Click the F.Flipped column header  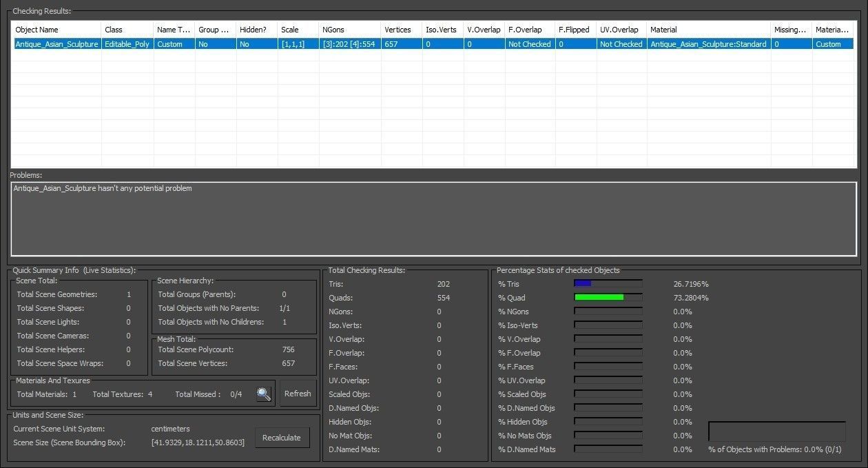[576, 30]
